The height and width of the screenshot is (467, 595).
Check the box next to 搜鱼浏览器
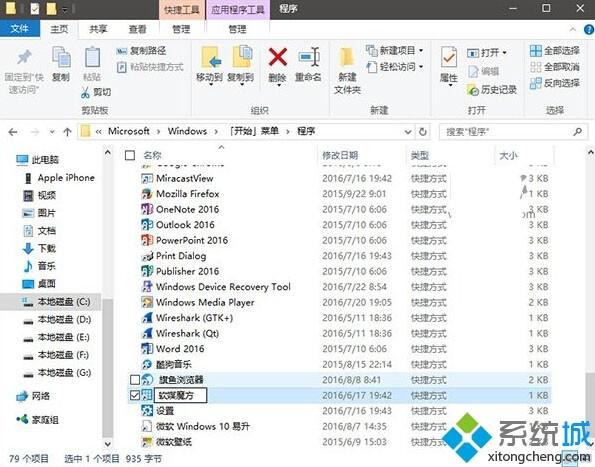(135, 380)
